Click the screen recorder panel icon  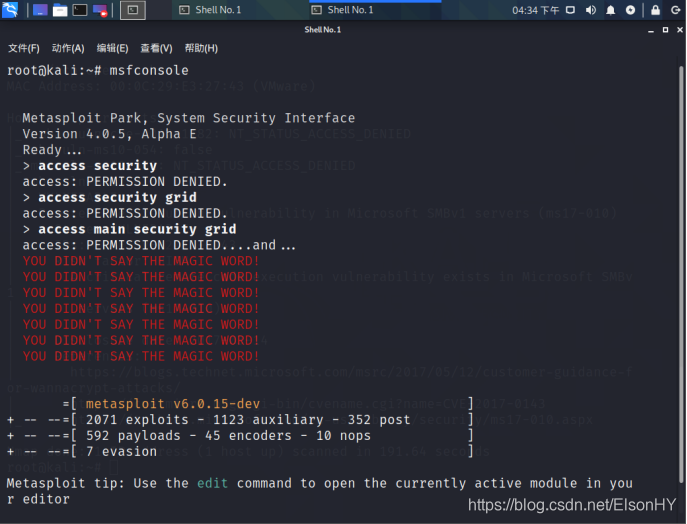(x=100, y=10)
